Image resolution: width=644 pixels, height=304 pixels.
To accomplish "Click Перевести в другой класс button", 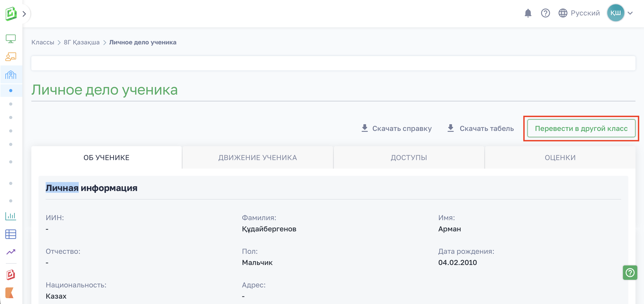I will tap(581, 128).
